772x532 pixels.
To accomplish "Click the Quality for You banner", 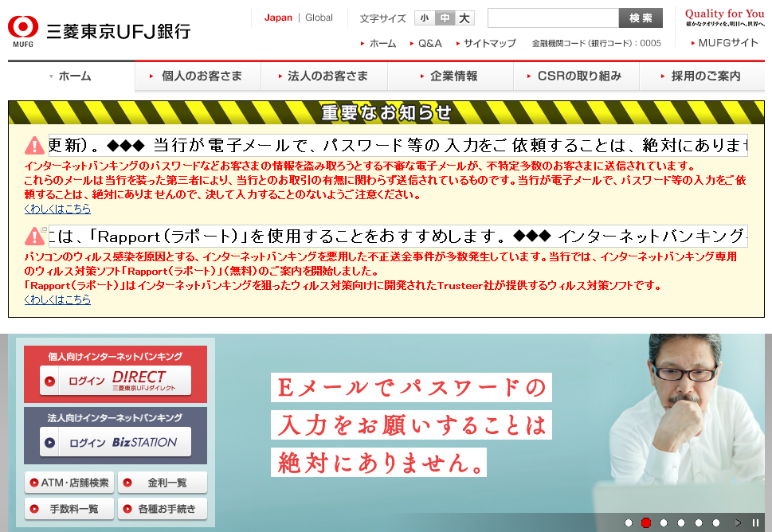I will [724, 18].
